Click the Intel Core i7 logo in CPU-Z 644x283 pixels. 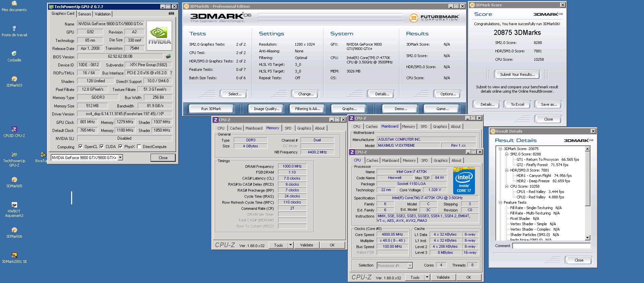(464, 181)
